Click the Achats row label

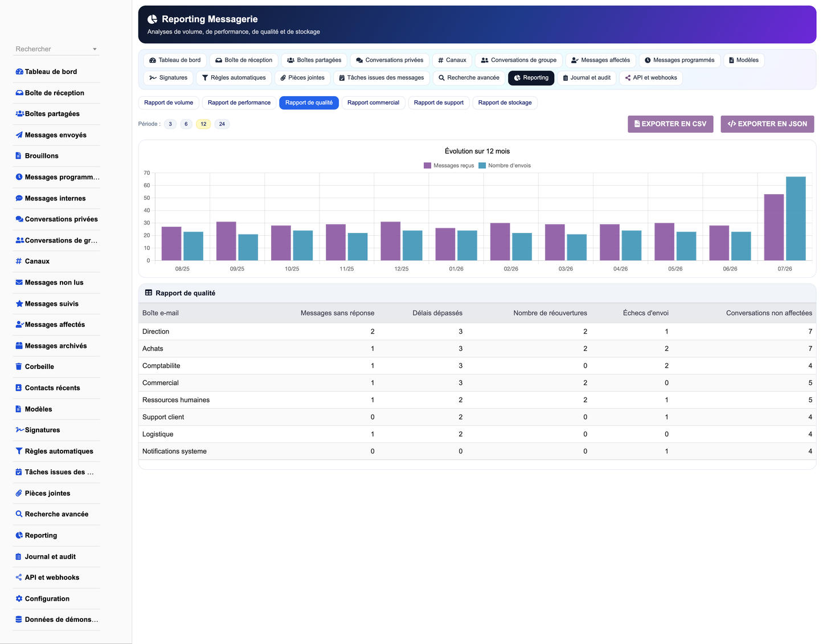click(x=153, y=348)
